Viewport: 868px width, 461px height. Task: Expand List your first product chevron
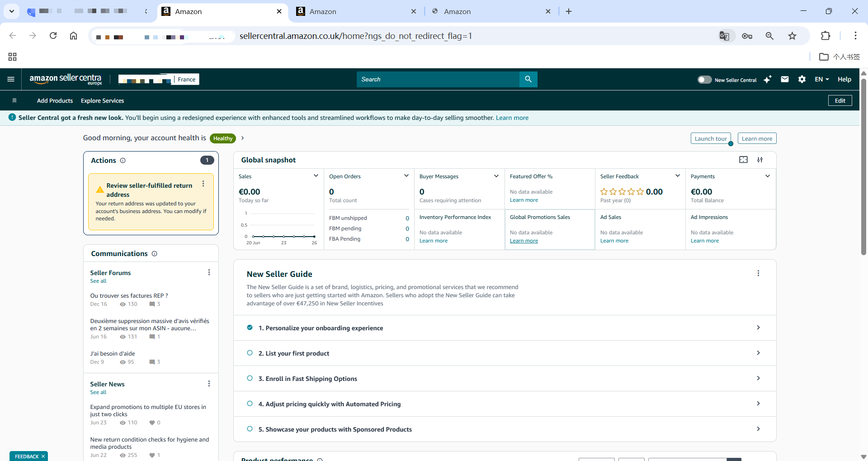click(x=758, y=353)
